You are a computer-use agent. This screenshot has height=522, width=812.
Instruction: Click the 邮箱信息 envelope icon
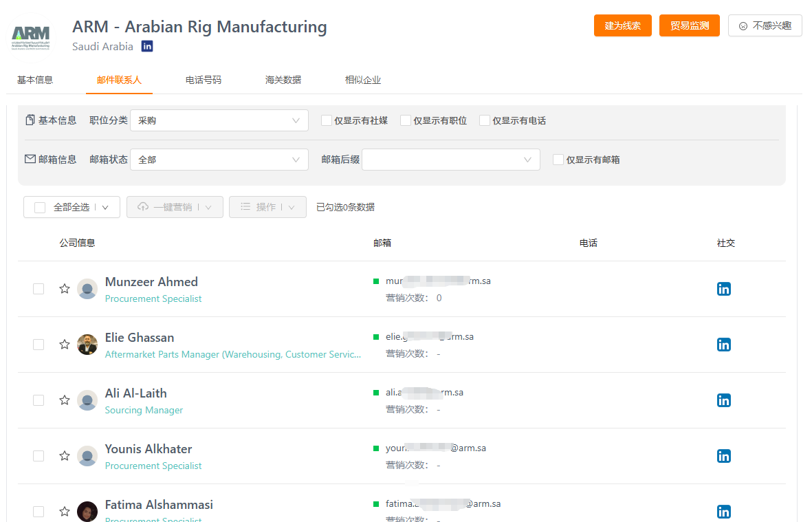30,159
